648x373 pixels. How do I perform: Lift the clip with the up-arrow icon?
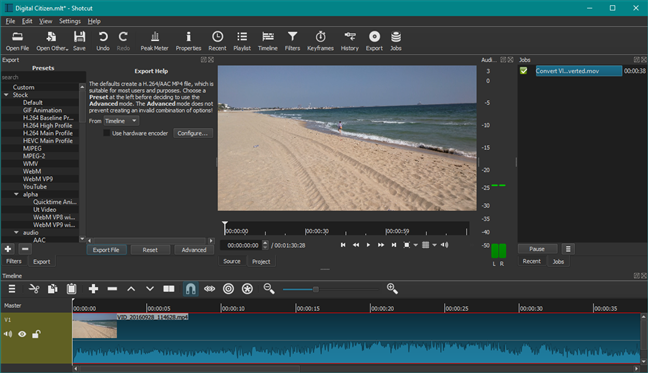click(131, 289)
